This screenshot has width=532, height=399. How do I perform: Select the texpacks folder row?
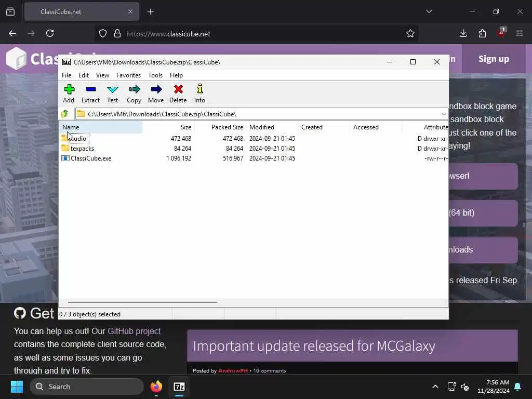point(78,148)
